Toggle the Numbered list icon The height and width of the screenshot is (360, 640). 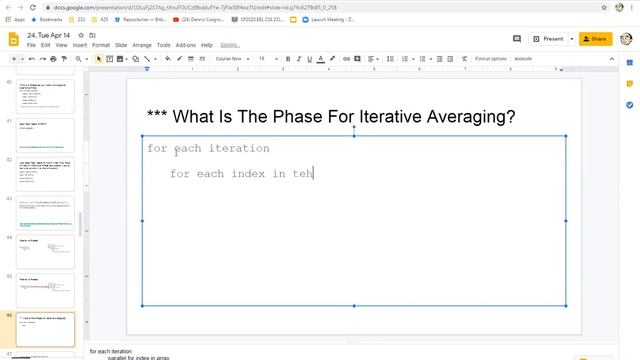point(405,59)
